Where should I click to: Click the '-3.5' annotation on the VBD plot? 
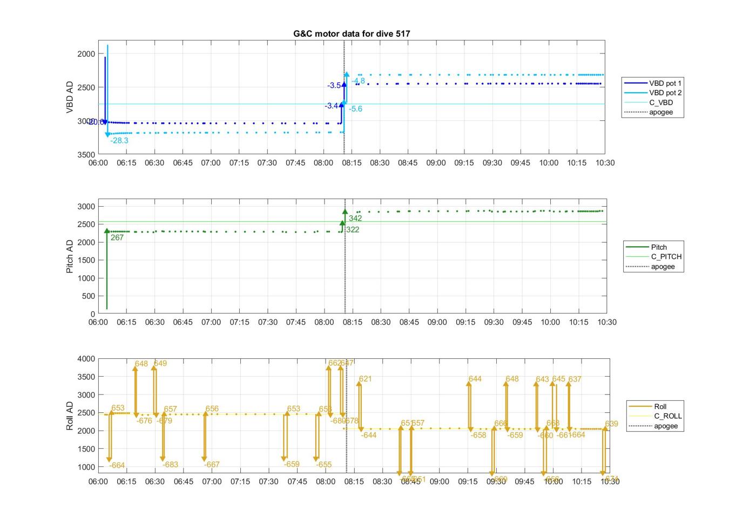334,86
